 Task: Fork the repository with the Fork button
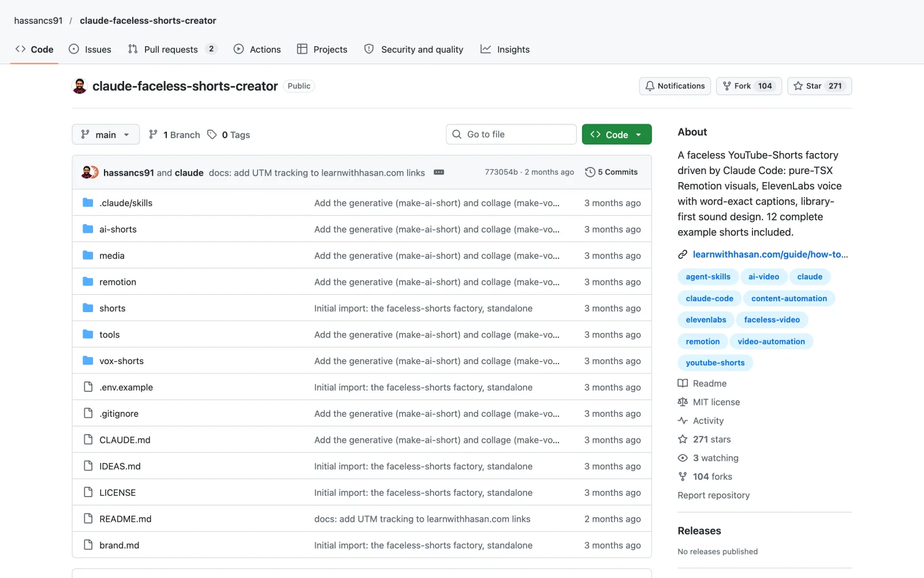(749, 86)
